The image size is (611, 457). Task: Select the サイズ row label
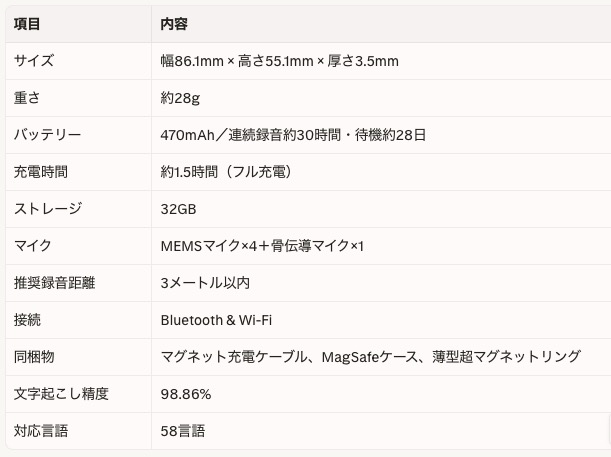[x=34, y=61]
